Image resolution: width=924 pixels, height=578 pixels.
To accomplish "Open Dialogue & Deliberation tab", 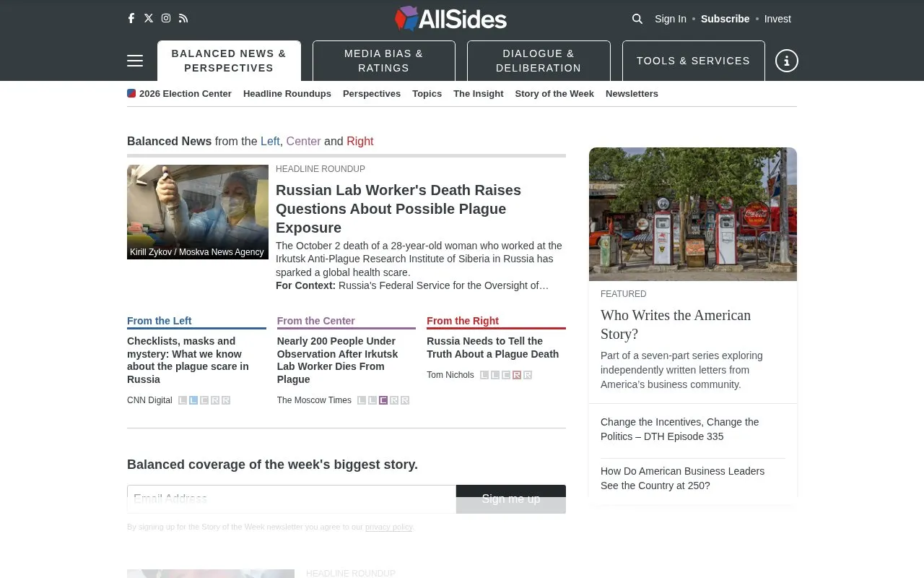I will [x=539, y=61].
